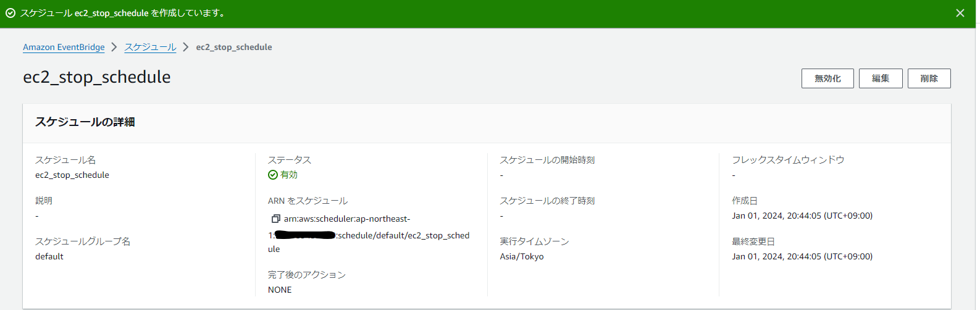Click the 削除 button
Screen dimensions: 980x310
[x=929, y=78]
